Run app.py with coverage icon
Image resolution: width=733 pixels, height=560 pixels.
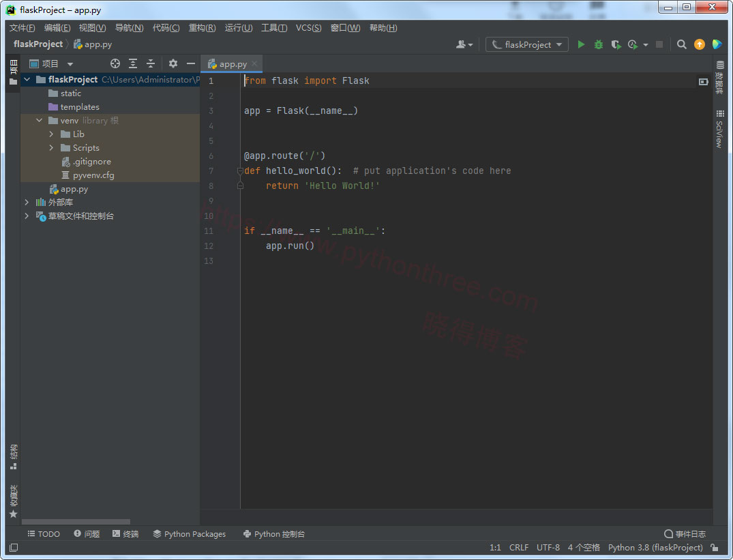tap(616, 44)
